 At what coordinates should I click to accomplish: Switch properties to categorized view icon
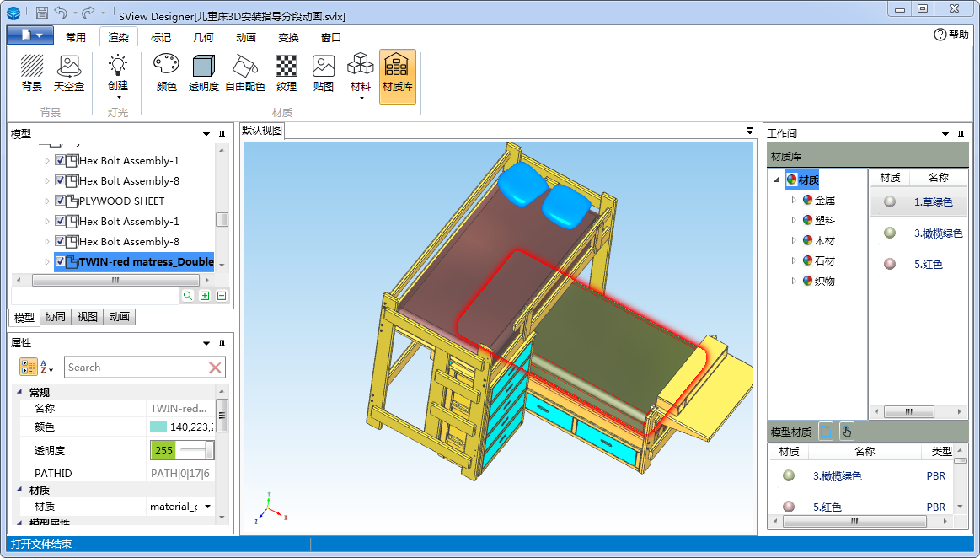click(29, 367)
